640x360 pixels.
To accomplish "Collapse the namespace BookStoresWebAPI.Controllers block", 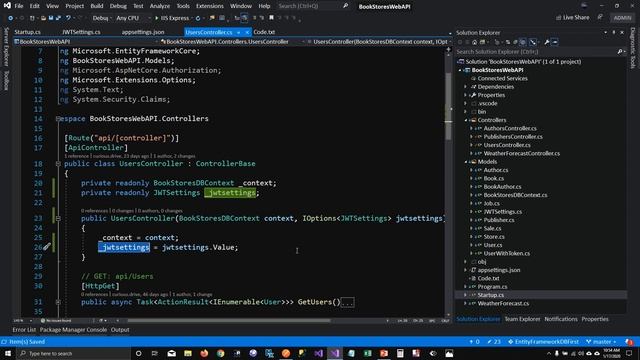I will click(x=58, y=119).
